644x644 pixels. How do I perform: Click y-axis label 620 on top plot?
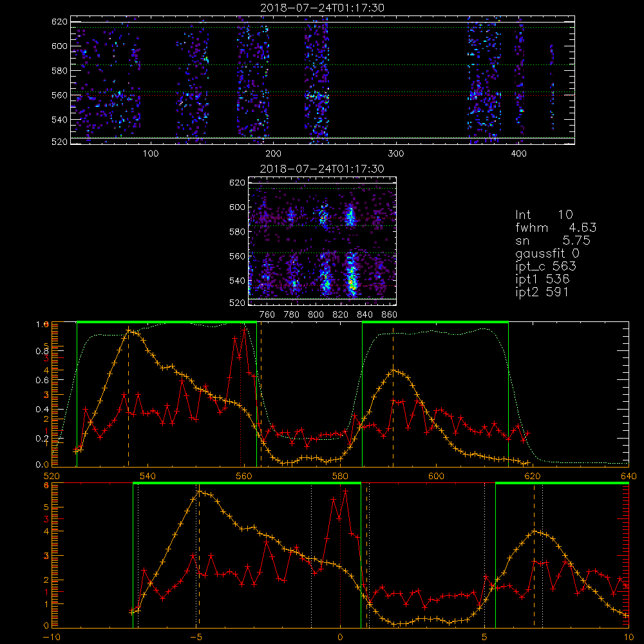coord(59,21)
